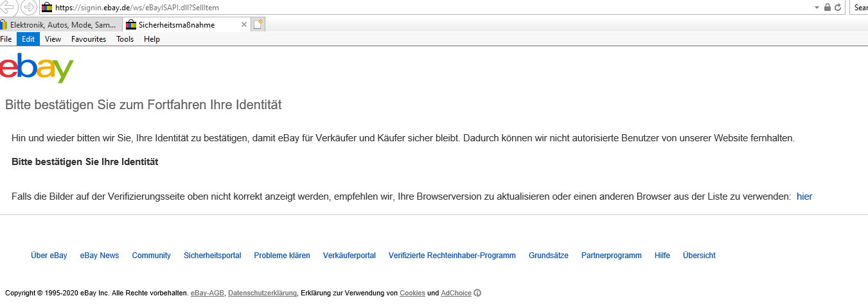Open the Favourites menu
868x305 pixels.
pyautogui.click(x=89, y=39)
